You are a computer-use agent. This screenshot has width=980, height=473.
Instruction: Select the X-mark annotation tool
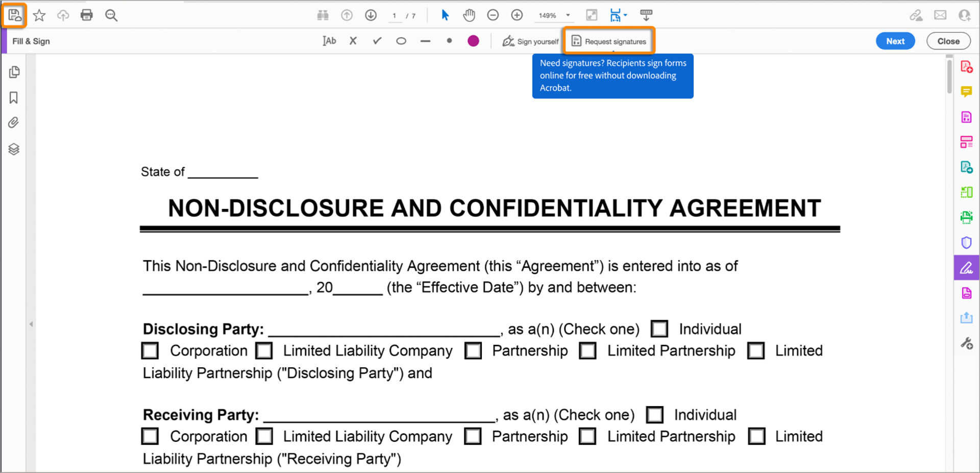tap(353, 41)
